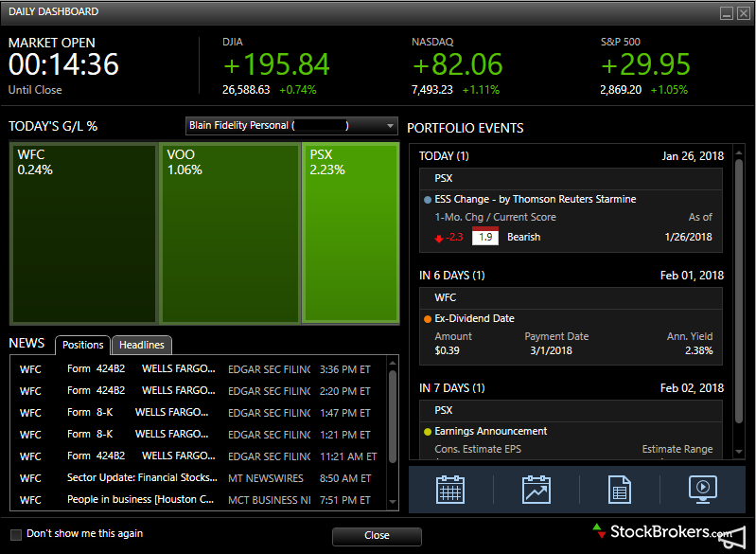
Task: Open WFC Form 8-K news at 1:21 PM
Action: [198, 435]
